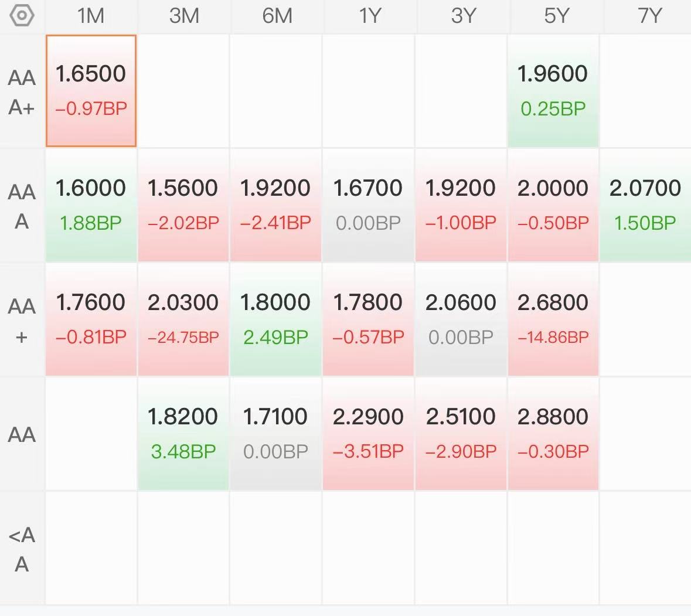The image size is (691, 616).
Task: Click AA 1Y cell with -3.51BP
Action: [x=368, y=434]
